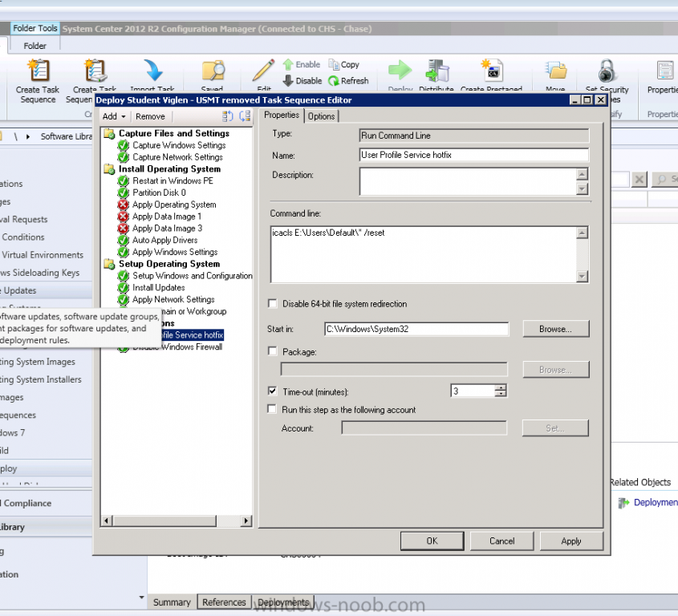Image resolution: width=678 pixels, height=616 pixels.
Task: Click the Enable arrow icon in ribbon
Action: click(x=288, y=65)
